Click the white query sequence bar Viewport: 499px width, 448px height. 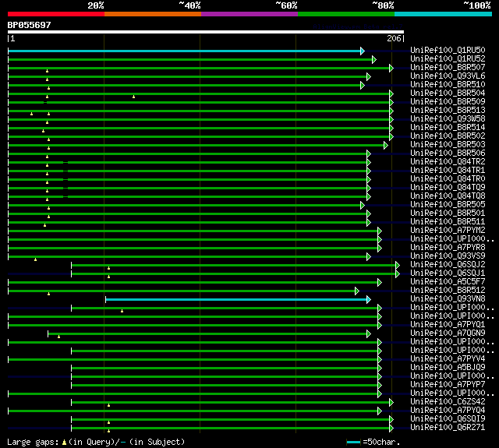pos(206,32)
